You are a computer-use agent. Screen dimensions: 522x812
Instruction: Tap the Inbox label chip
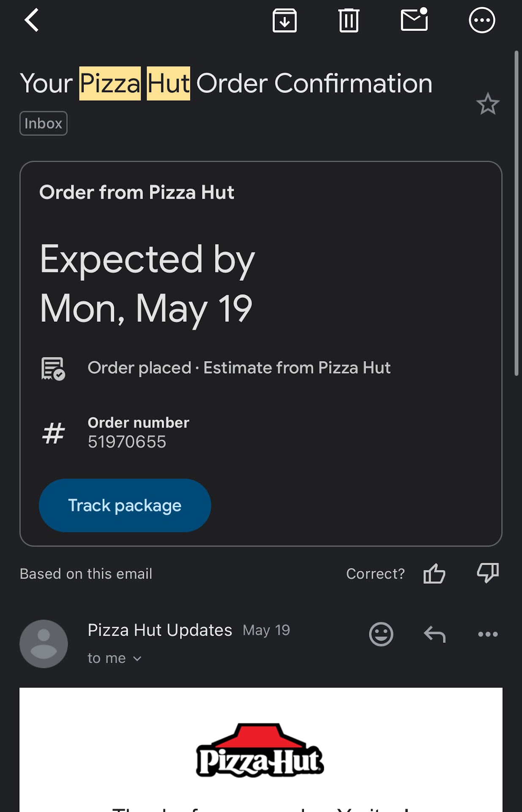click(x=44, y=123)
